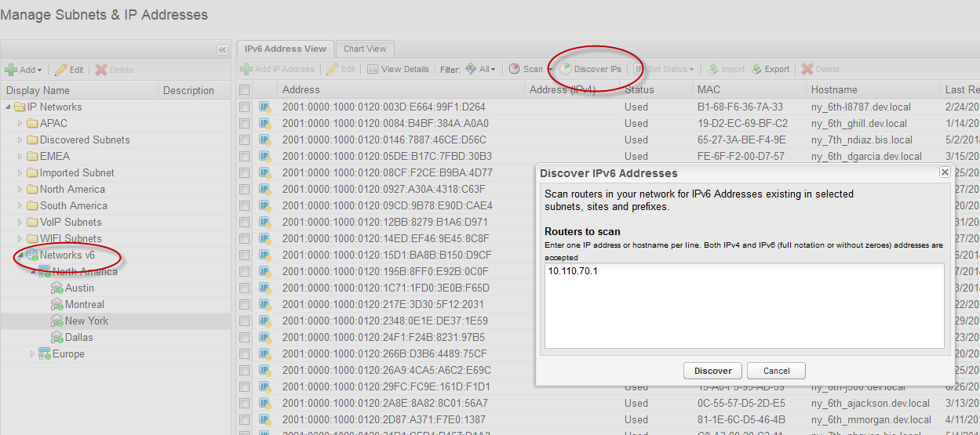This screenshot has height=435, width=980.
Task: Open the Set Status dropdown
Action: pyautogui.click(x=664, y=69)
